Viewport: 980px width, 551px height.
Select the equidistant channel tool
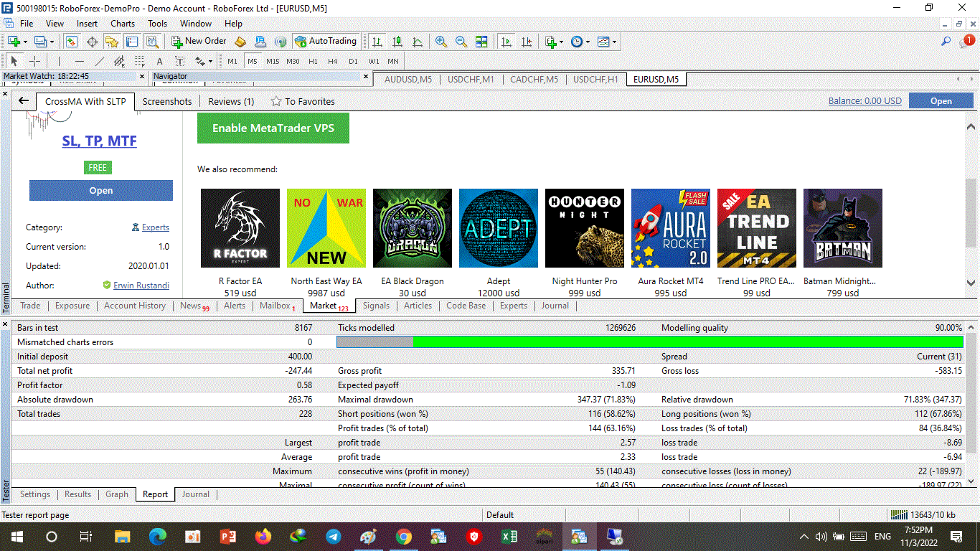[119, 61]
